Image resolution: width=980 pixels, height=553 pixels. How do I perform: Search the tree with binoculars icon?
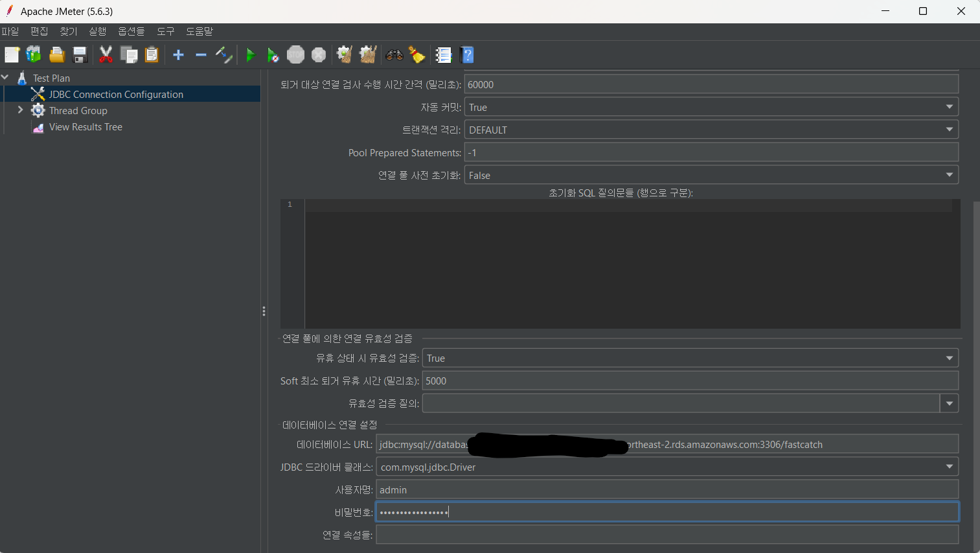coord(394,55)
